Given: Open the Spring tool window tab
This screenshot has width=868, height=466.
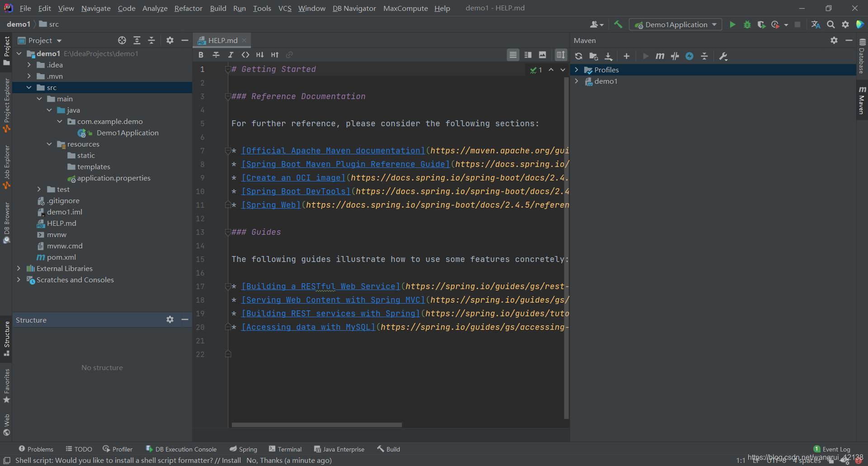Looking at the screenshot, I should click(x=243, y=449).
